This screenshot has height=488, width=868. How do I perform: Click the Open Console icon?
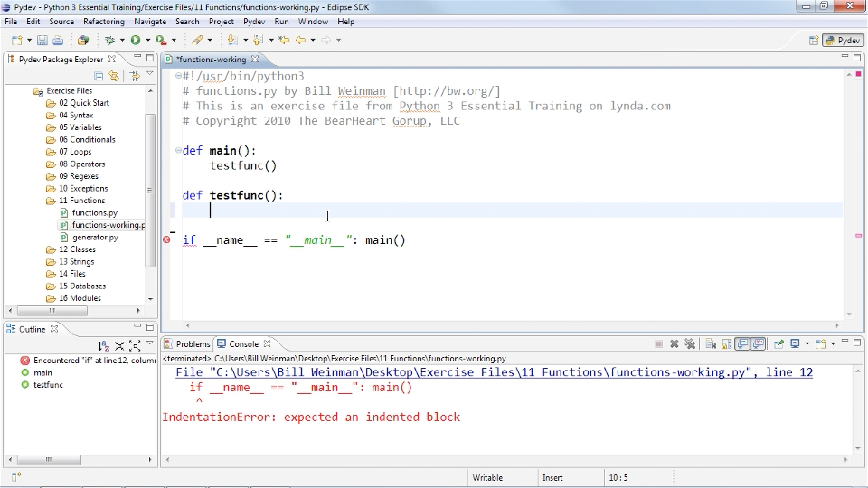[820, 344]
